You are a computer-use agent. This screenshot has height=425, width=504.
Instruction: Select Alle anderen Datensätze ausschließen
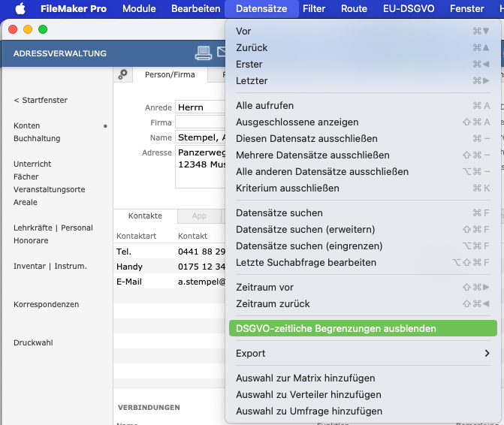pos(363,171)
